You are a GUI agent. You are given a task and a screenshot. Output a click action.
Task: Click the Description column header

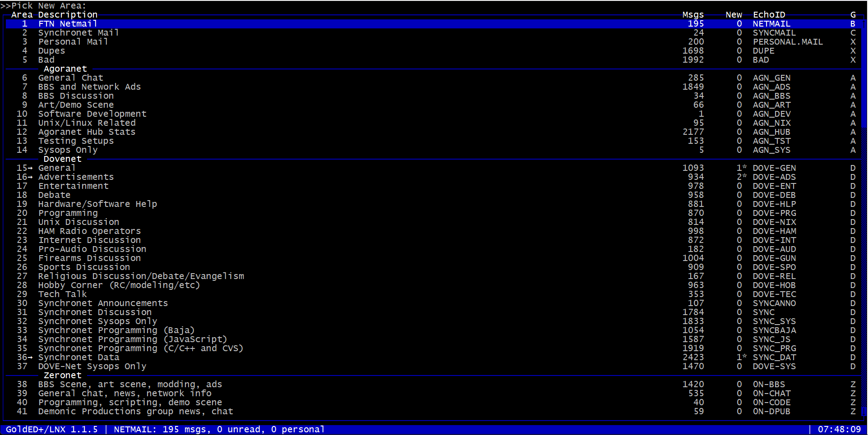[68, 15]
